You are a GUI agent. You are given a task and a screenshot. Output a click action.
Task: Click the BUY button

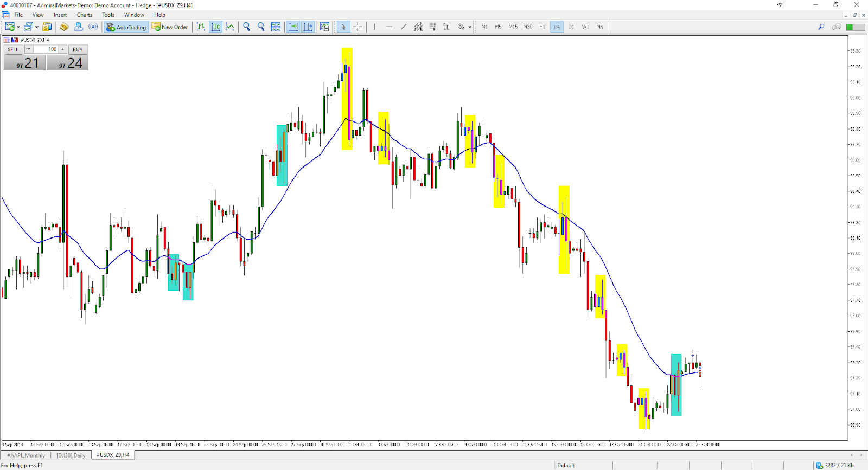pos(78,49)
